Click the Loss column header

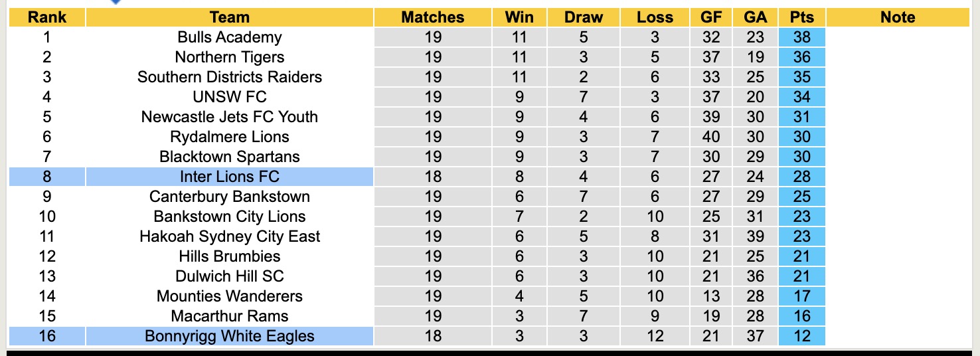tap(655, 17)
